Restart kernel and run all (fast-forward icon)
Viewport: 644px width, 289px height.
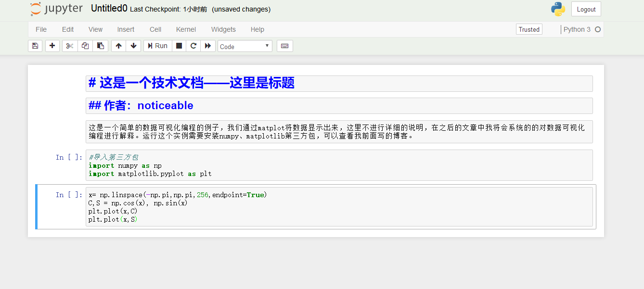(x=208, y=46)
